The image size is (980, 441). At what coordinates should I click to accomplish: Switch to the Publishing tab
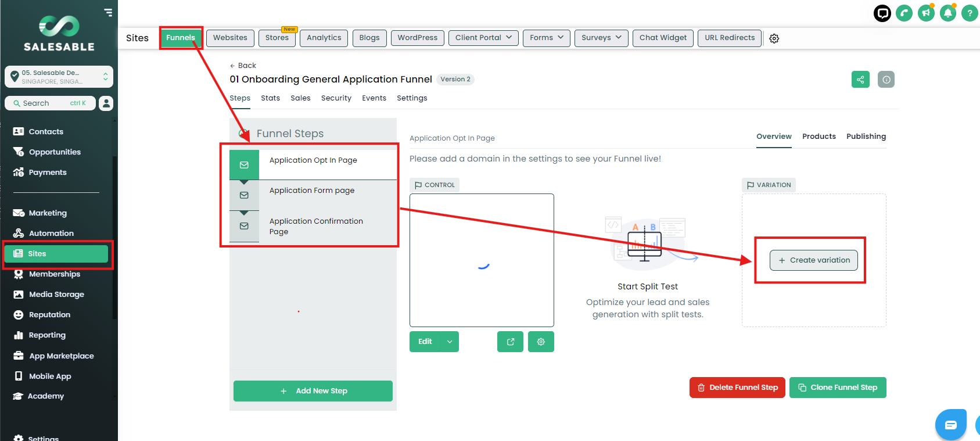click(866, 137)
